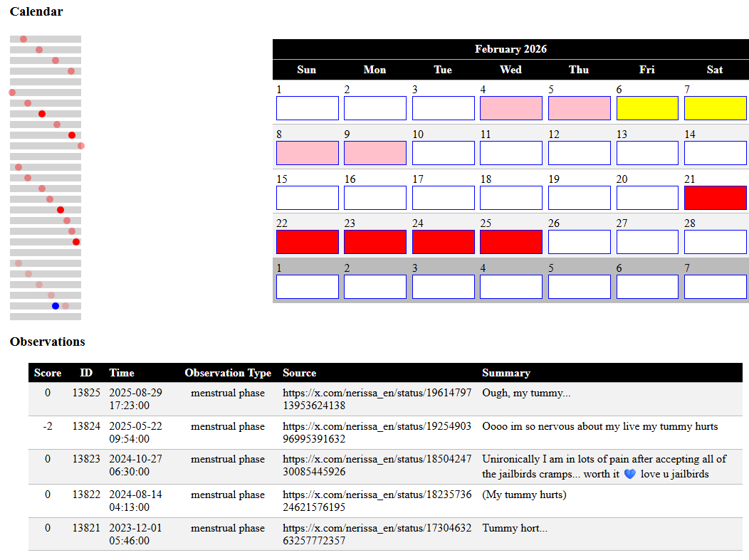
Task: Click the Calendar heading
Action: (x=36, y=11)
